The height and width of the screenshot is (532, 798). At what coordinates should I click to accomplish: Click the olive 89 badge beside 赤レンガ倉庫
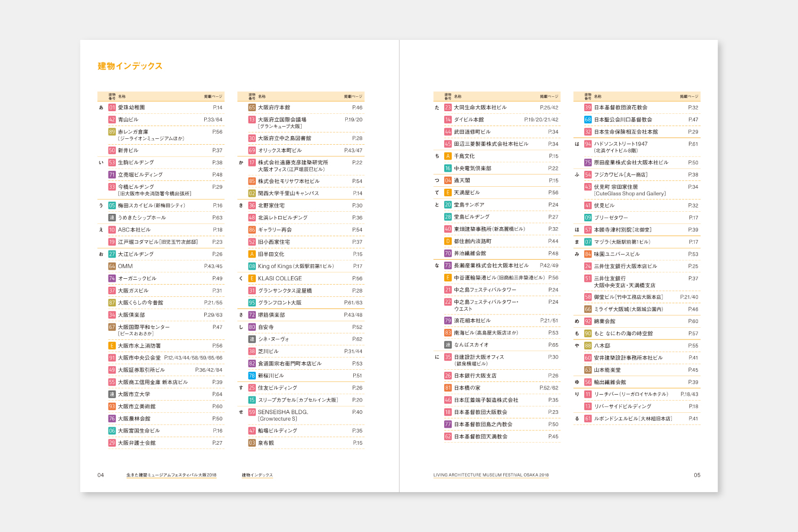click(x=112, y=132)
